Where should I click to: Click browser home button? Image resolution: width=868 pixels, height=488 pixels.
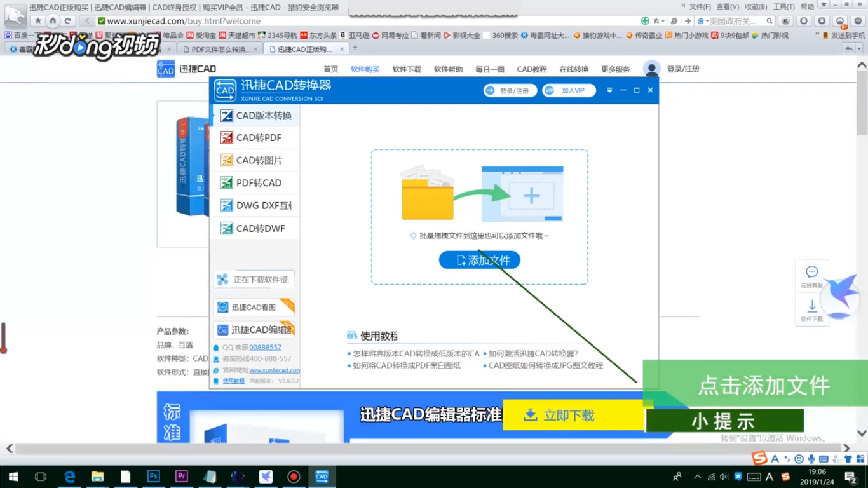click(53, 21)
